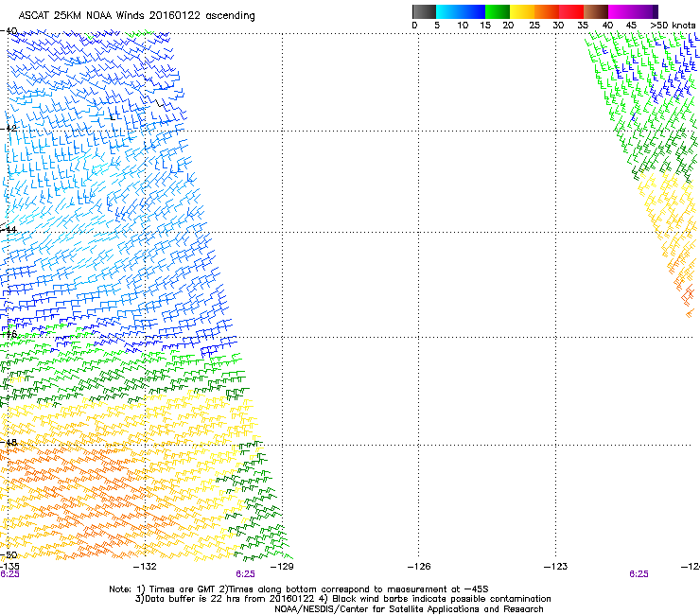Click the orange 25-30 knots color bar segment
This screenshot has width=700, height=615.
click(547, 11)
